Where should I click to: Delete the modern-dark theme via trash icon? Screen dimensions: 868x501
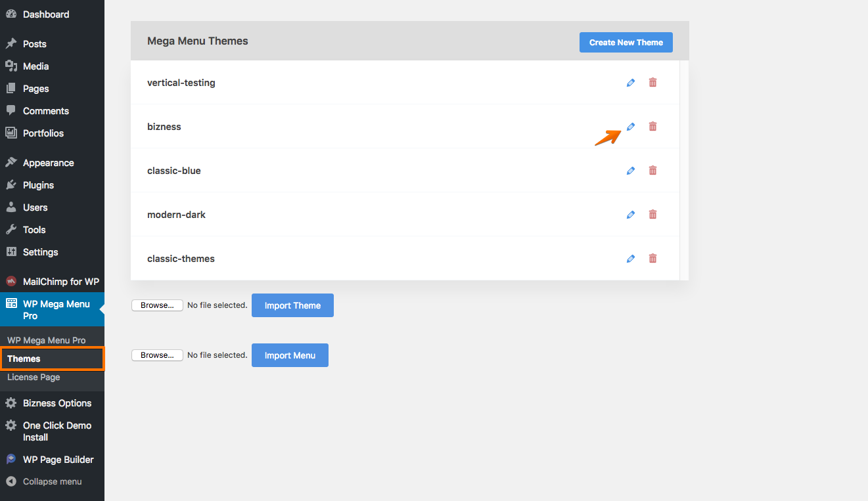(x=652, y=215)
